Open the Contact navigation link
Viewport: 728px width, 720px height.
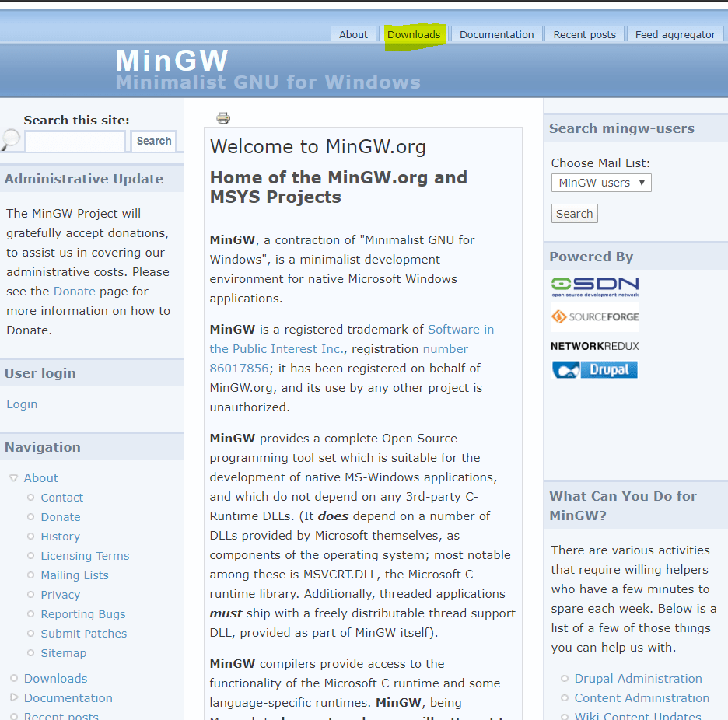[x=61, y=498]
